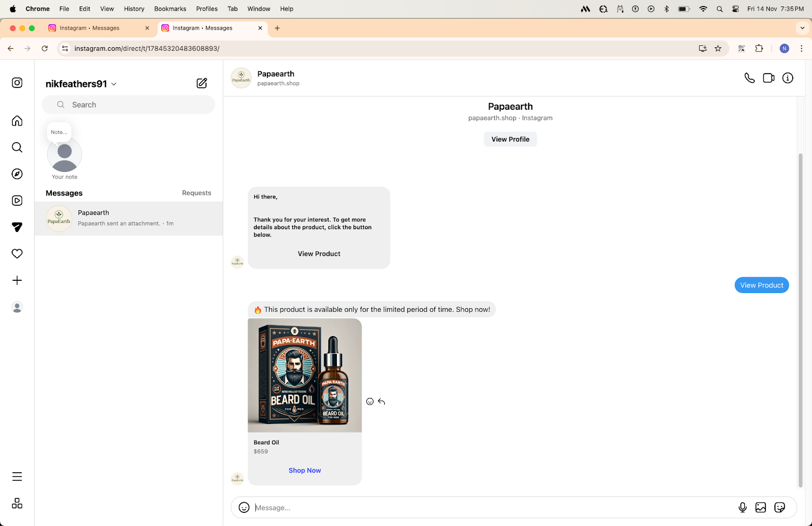Screen dimensions: 812x526
Task: Open the Explore compass icon
Action: (x=17, y=174)
